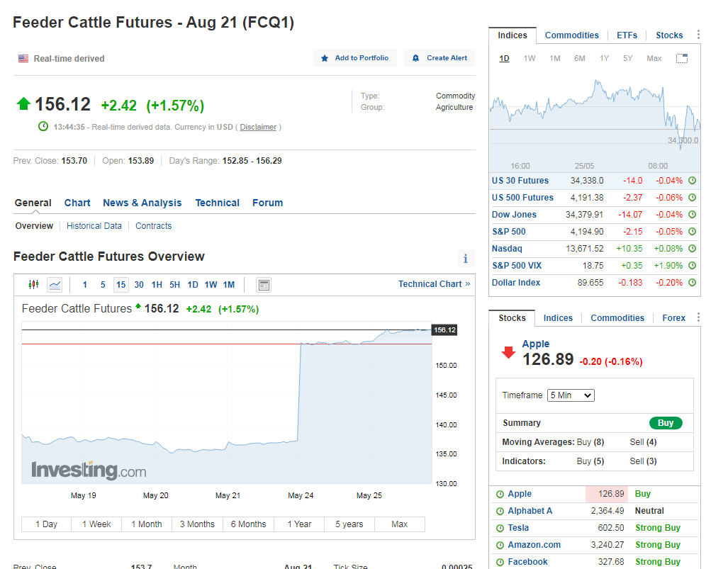The height and width of the screenshot is (569, 728).
Task: Switch to the Chart tab
Action: 77,203
